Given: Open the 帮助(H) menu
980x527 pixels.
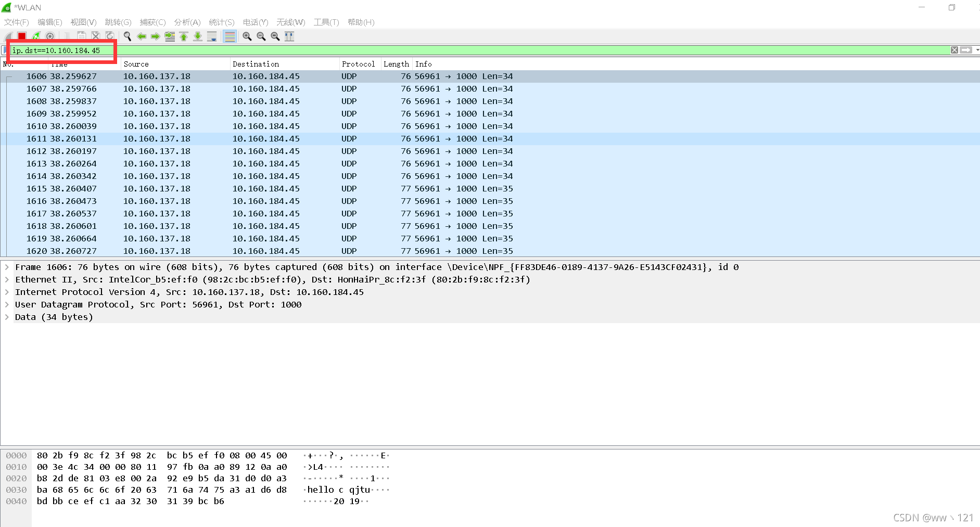Looking at the screenshot, I should tap(361, 22).
